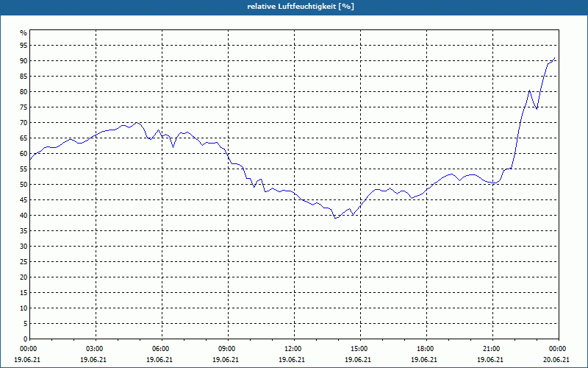This screenshot has width=588, height=368.
Task: Select the "10" y-axis tick label
Action: pos(24,308)
